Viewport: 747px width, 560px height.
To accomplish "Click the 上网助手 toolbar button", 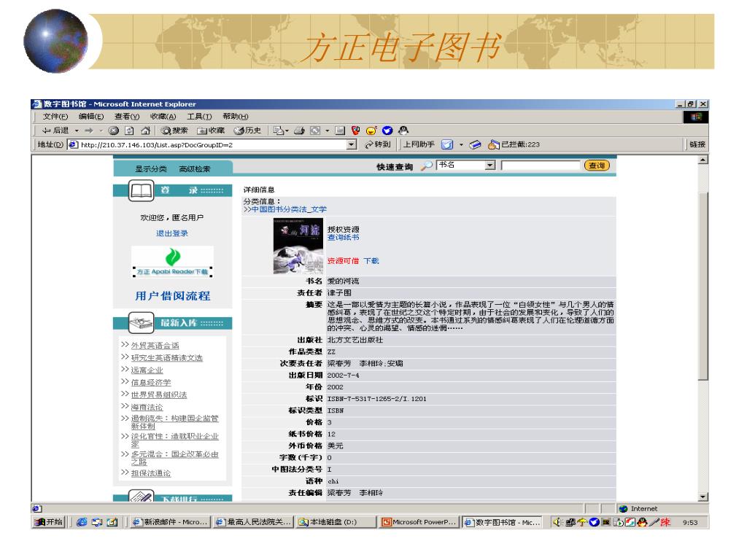I will 419,144.
